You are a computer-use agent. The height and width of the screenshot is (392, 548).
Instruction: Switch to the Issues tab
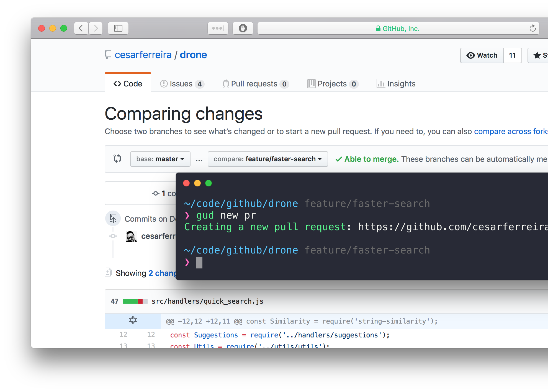tap(182, 84)
